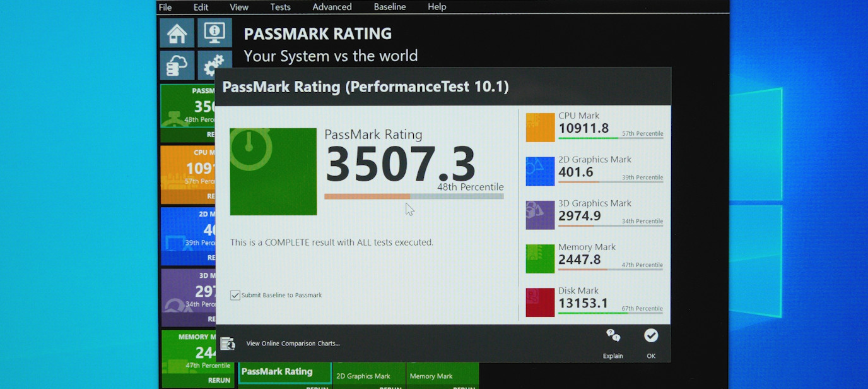Open the View menu
Image resolution: width=868 pixels, height=389 pixels.
pyautogui.click(x=239, y=7)
